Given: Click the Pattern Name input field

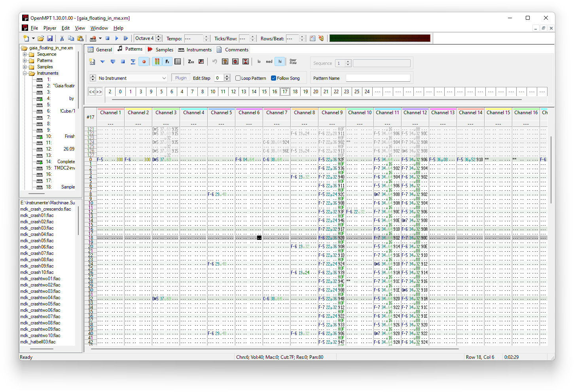Looking at the screenshot, I should [378, 78].
